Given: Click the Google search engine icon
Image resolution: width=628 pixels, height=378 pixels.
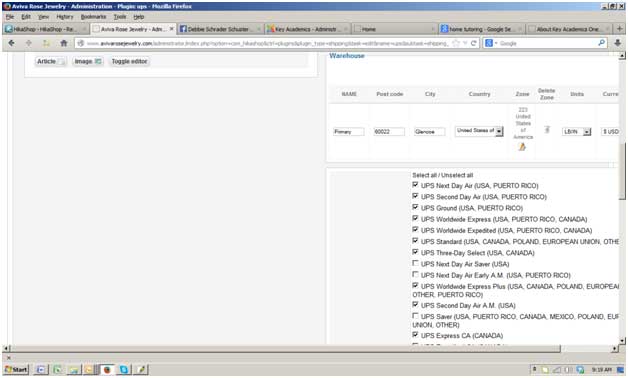Looking at the screenshot, I should [x=489, y=43].
